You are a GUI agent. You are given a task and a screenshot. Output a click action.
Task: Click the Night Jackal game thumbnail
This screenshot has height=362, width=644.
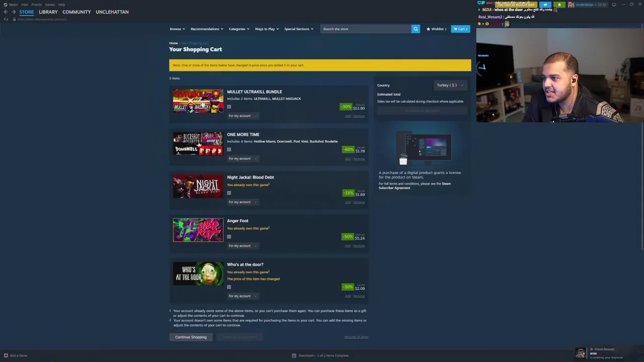tap(198, 187)
